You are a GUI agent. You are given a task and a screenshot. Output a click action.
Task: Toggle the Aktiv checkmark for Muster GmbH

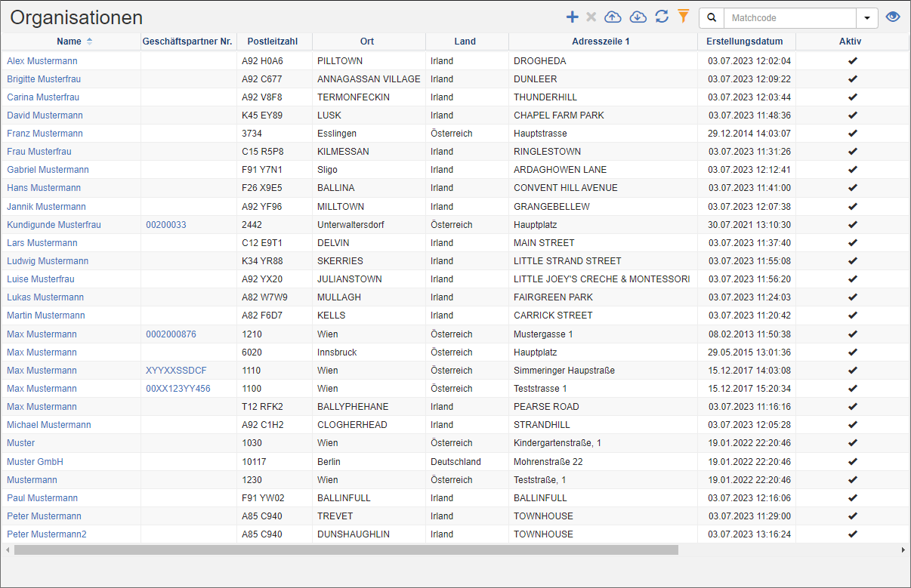[853, 461]
